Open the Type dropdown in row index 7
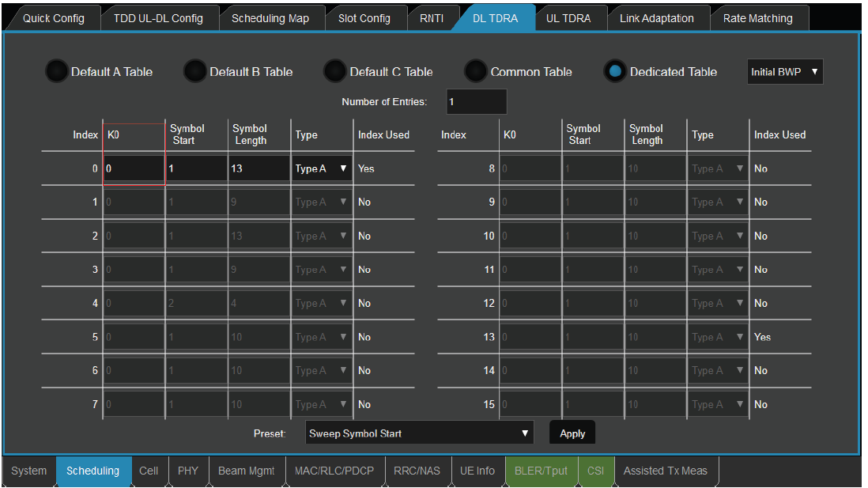868x488 pixels. [x=321, y=404]
